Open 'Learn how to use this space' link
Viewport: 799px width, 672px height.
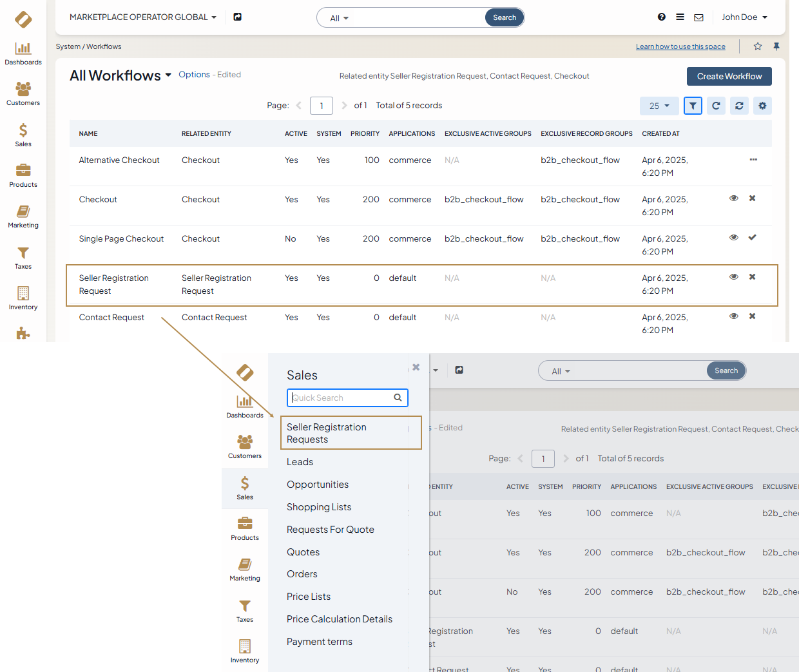tap(680, 46)
